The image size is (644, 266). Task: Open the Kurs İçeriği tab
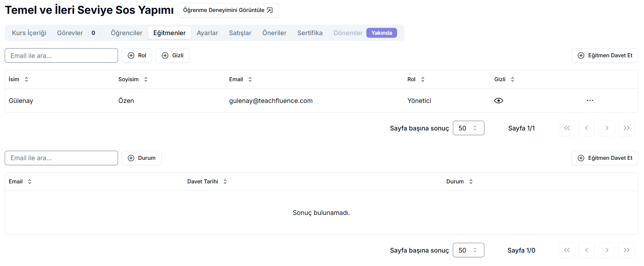click(29, 33)
